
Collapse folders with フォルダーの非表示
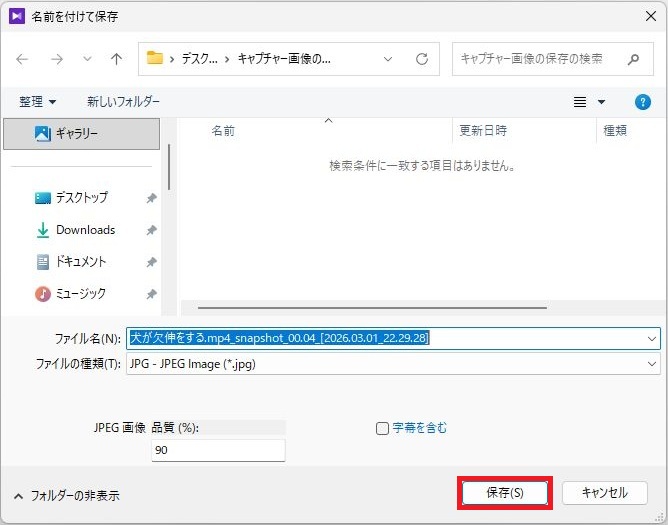(68, 494)
